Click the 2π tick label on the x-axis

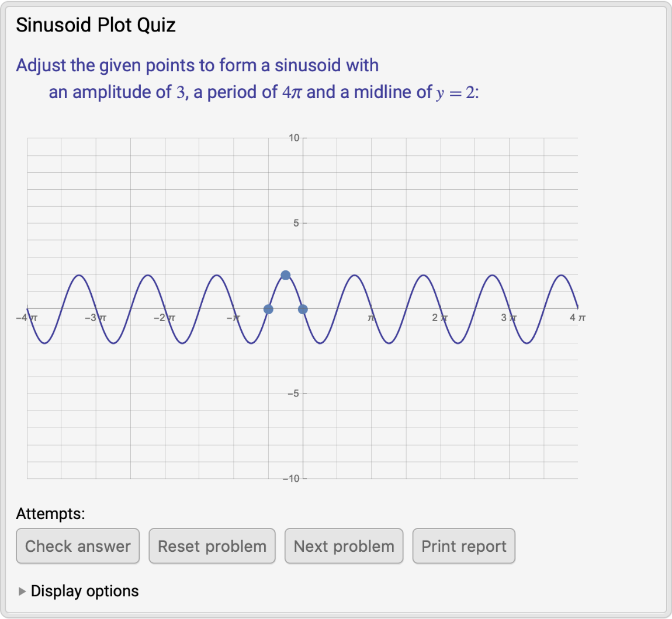(440, 318)
